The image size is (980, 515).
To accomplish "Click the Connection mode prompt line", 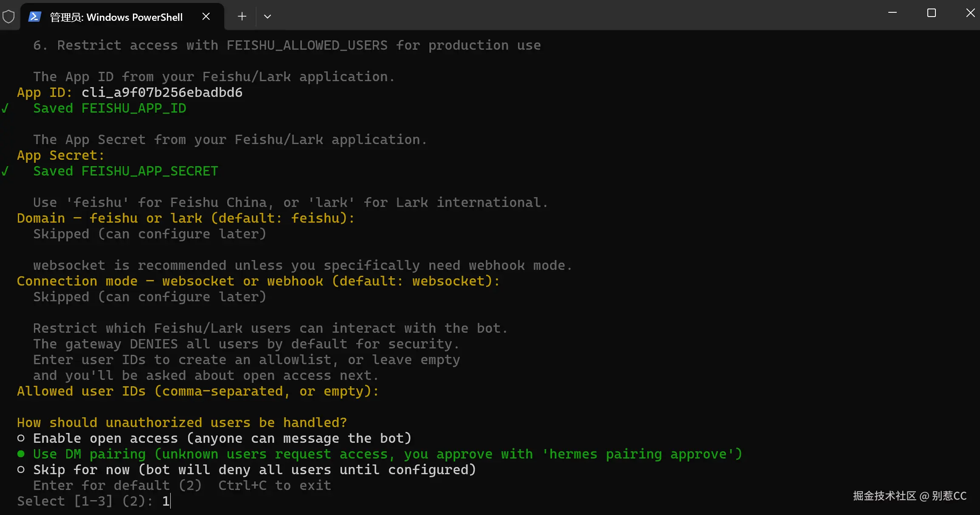I will pos(258,281).
